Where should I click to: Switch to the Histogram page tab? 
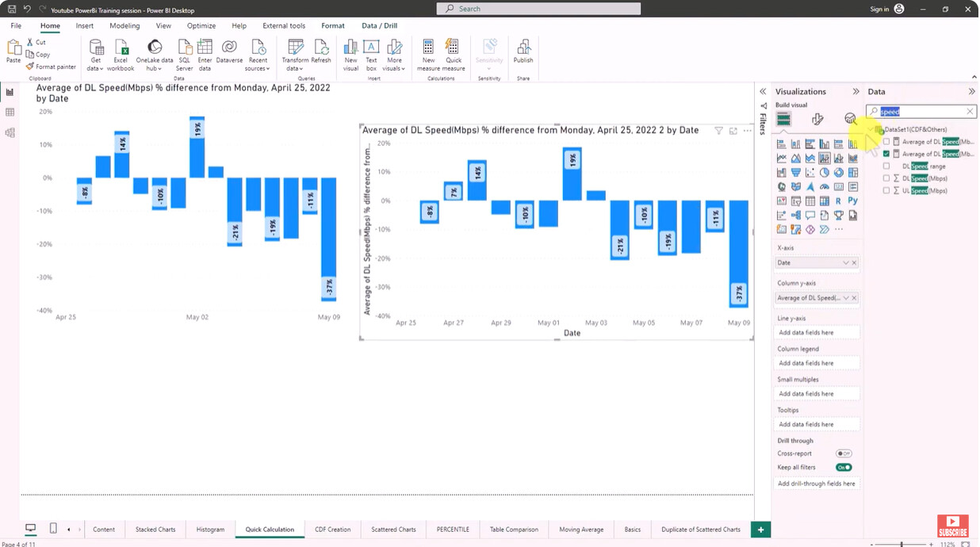point(209,529)
